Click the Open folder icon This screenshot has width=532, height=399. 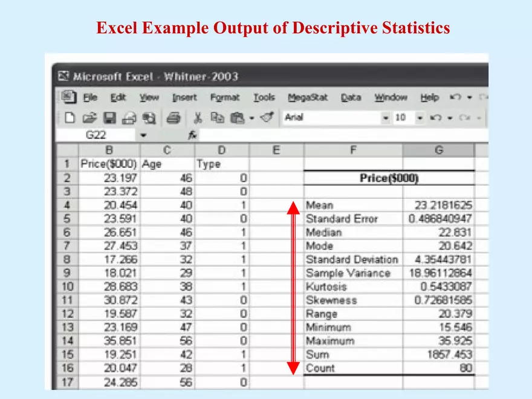click(89, 118)
